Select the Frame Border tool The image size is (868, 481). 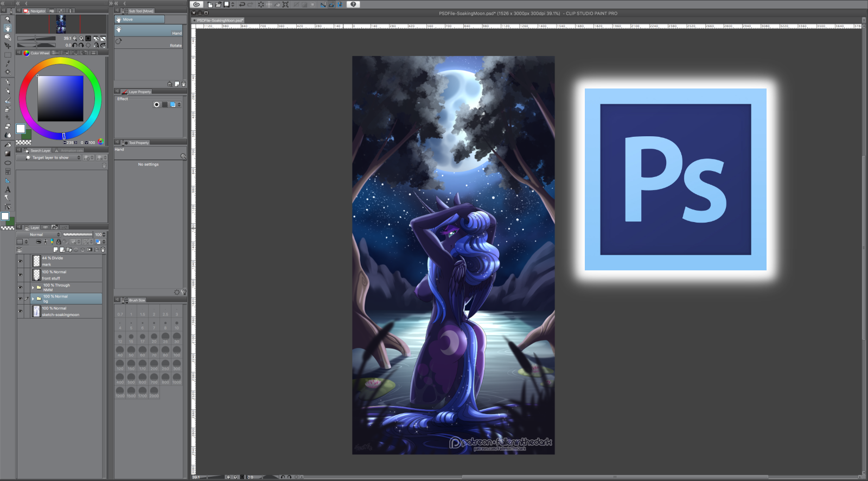click(8, 172)
